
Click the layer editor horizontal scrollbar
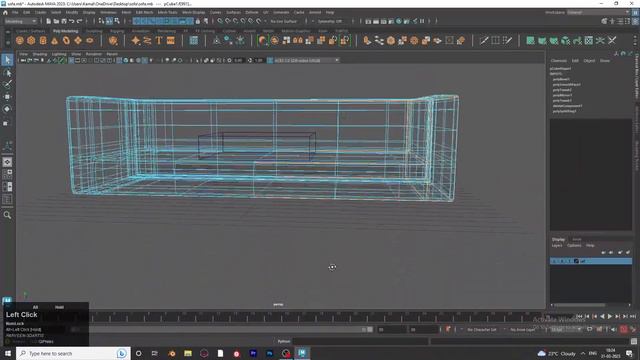point(580,305)
